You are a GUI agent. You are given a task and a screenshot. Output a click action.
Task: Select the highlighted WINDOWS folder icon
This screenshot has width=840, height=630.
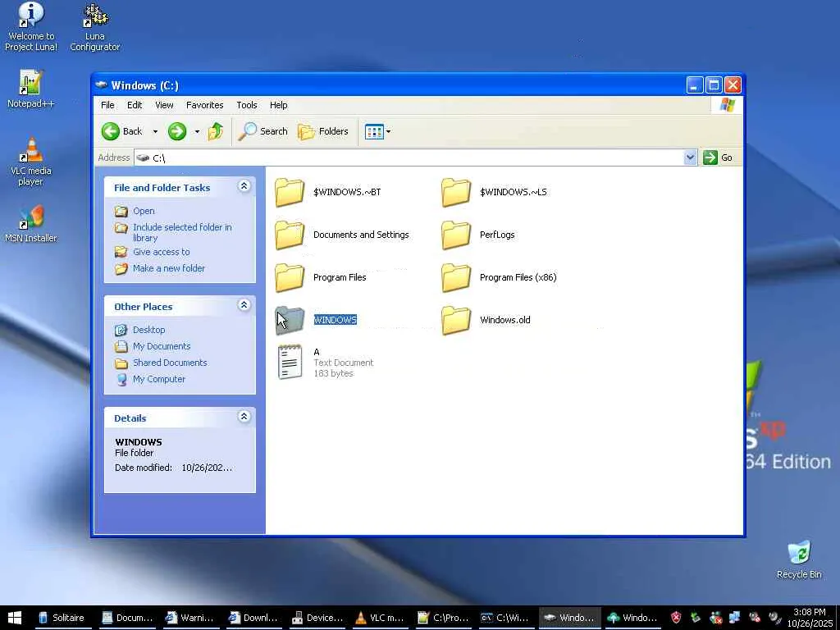click(x=290, y=321)
